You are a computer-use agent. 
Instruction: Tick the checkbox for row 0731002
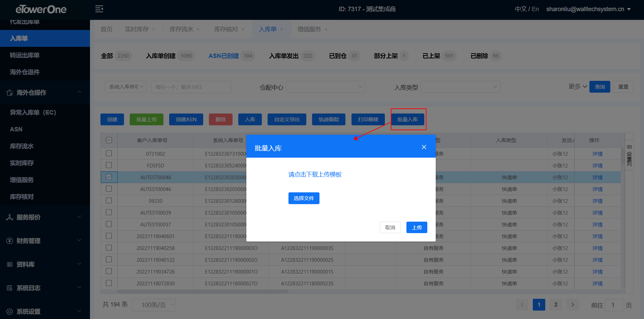(x=109, y=153)
